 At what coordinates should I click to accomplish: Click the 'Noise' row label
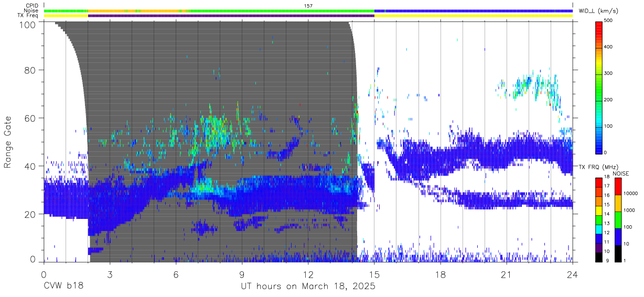pos(31,10)
